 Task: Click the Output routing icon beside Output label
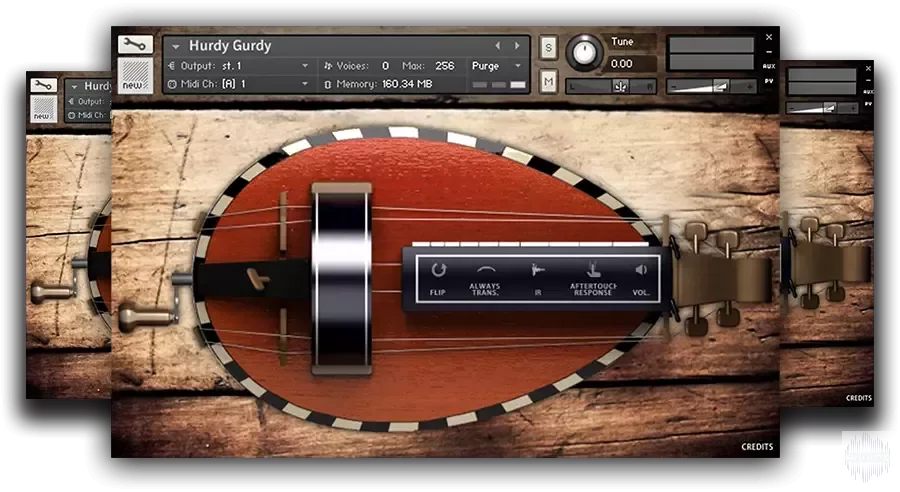point(171,66)
